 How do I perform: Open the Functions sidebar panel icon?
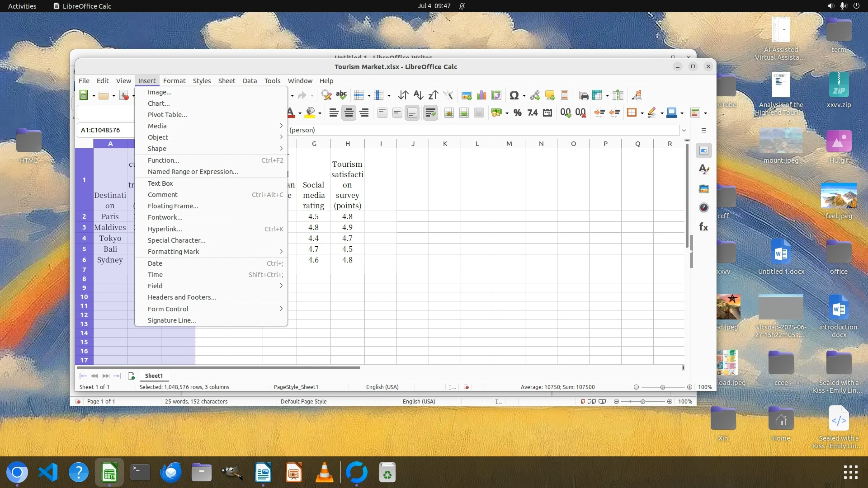click(x=703, y=227)
